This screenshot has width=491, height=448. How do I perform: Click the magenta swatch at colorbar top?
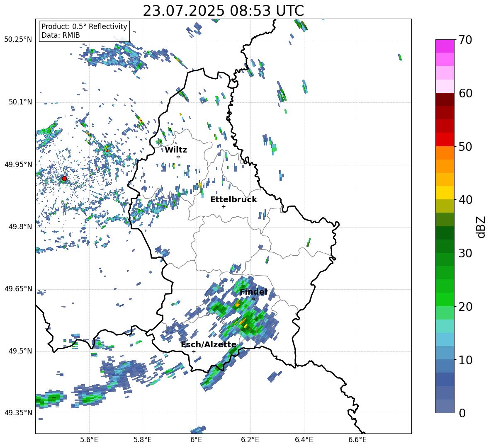coord(445,46)
